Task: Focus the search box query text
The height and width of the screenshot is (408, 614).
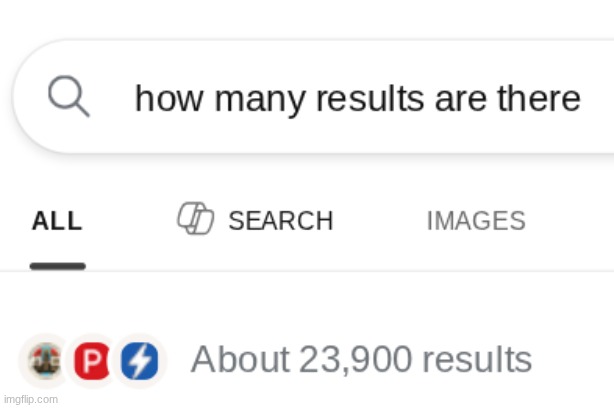Action: (357, 99)
